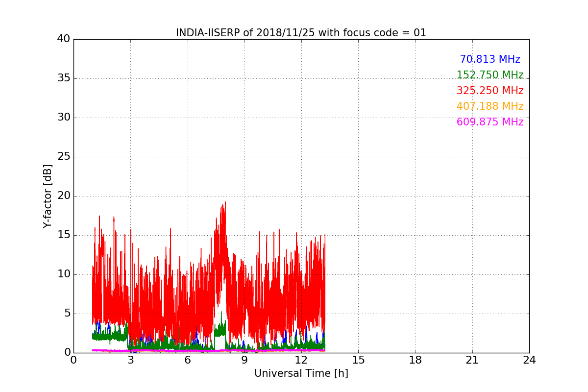Click the y-axis tick value 40
Viewport: 588px width, 392px height.
[x=63, y=39]
